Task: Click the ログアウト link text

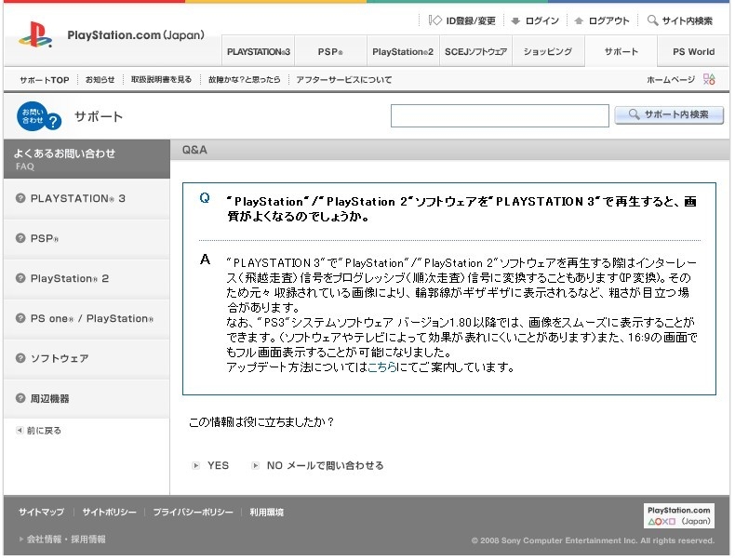Action: click(x=608, y=20)
